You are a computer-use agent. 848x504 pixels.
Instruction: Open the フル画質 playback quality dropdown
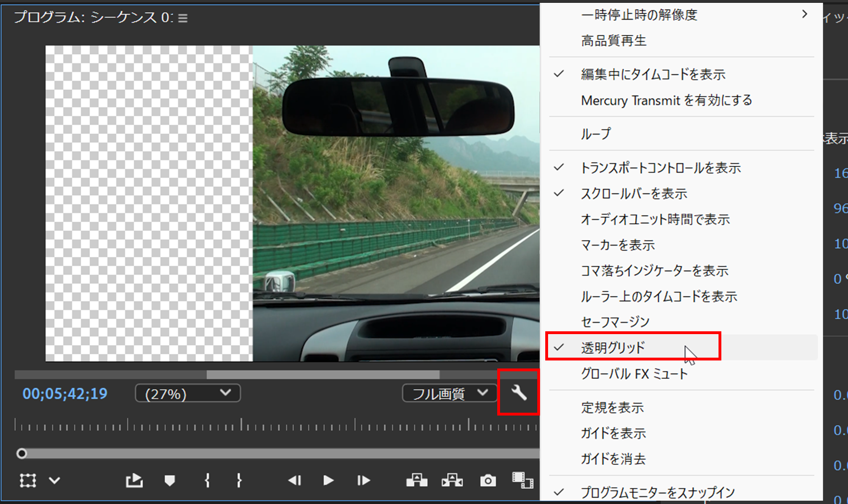coord(449,393)
